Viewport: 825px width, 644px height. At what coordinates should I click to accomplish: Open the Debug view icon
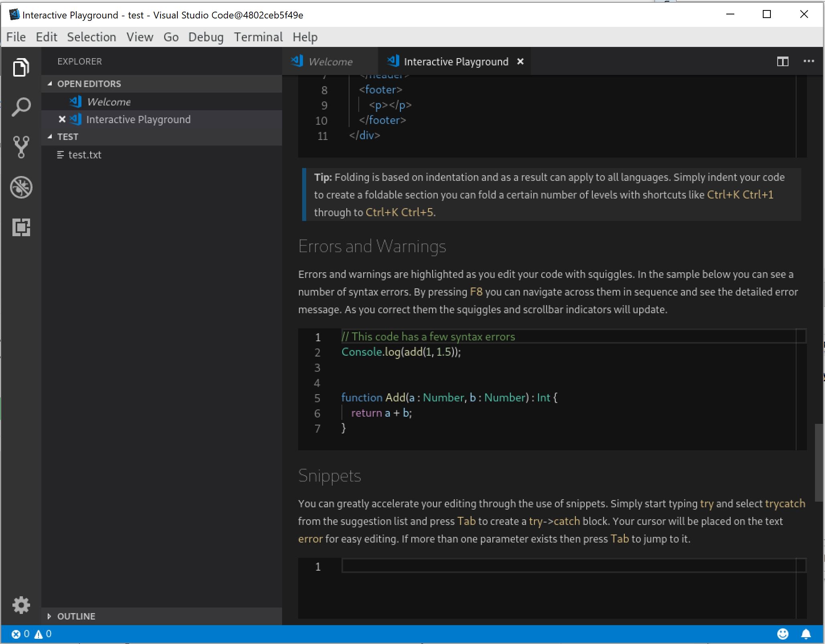coord(21,187)
